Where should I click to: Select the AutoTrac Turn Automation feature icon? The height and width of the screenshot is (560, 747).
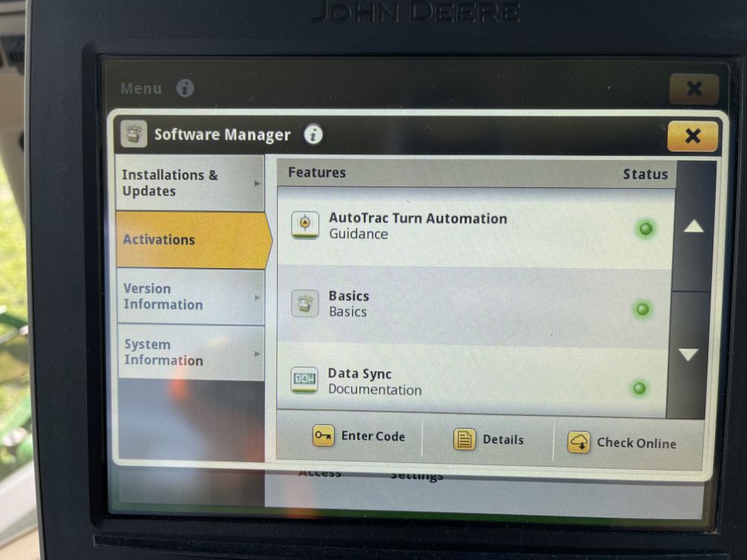click(305, 225)
